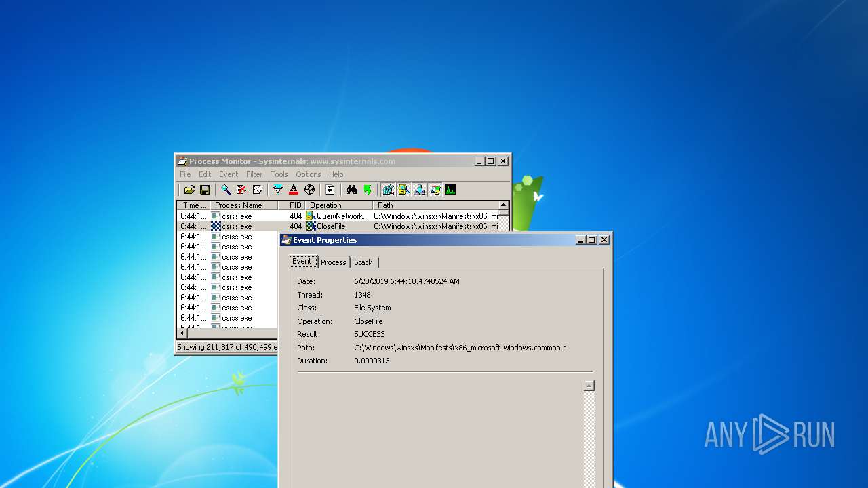Click the binoculars Find icon
This screenshot has width=868, height=488.
pos(351,190)
